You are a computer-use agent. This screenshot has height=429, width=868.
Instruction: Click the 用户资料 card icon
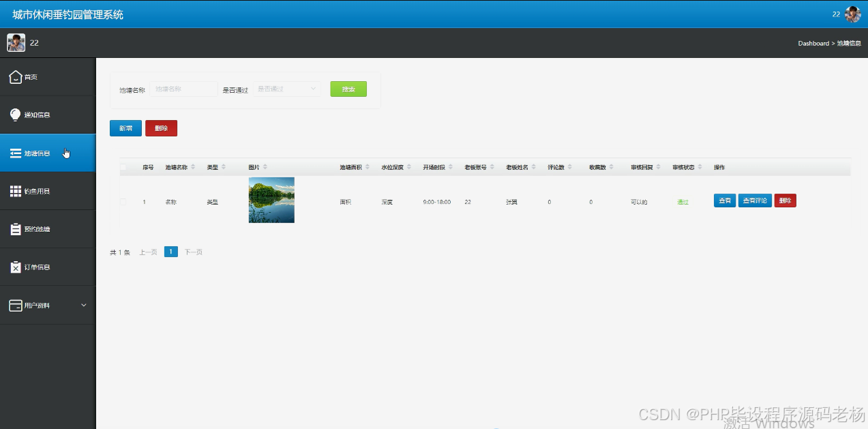pos(16,306)
